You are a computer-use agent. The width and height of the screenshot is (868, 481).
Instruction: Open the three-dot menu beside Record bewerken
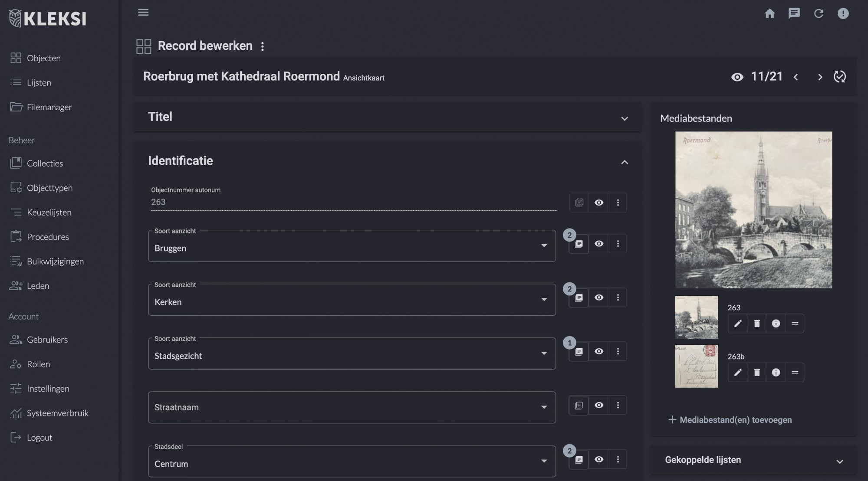263,46
